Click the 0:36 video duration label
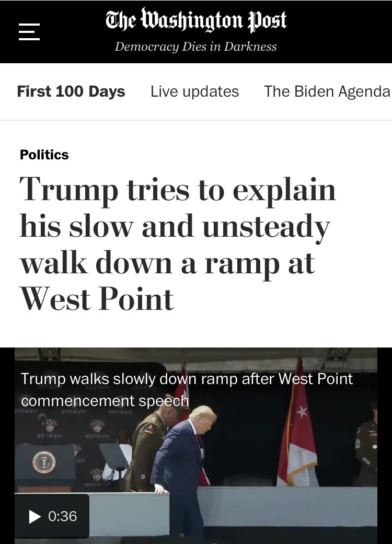392x544 pixels. coord(62,516)
